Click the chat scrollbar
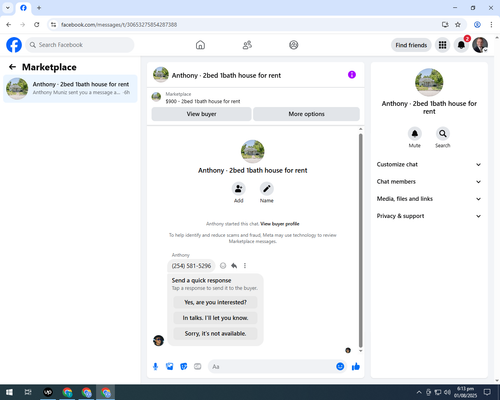This screenshot has width=500, height=400. [360, 241]
